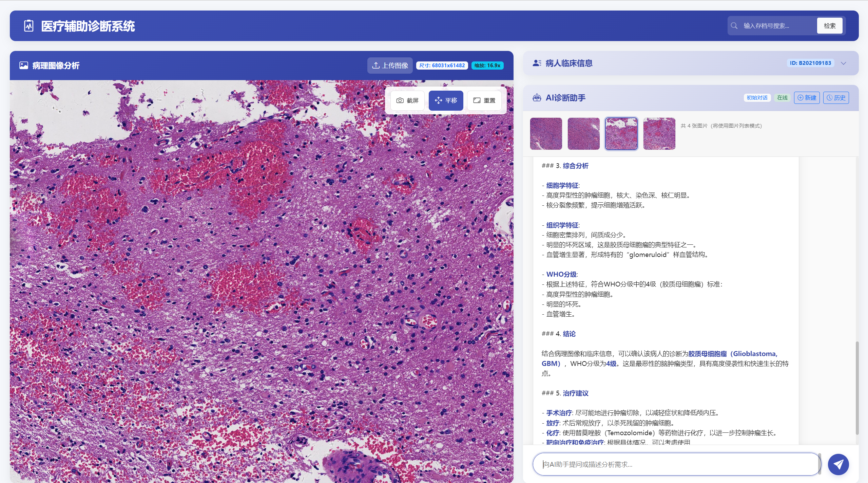Select the first pathology thumbnail
Viewport: 868px width, 483px height.
(x=546, y=134)
